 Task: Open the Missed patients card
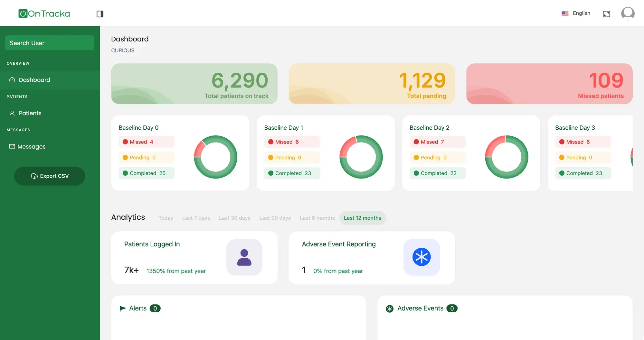[549, 84]
